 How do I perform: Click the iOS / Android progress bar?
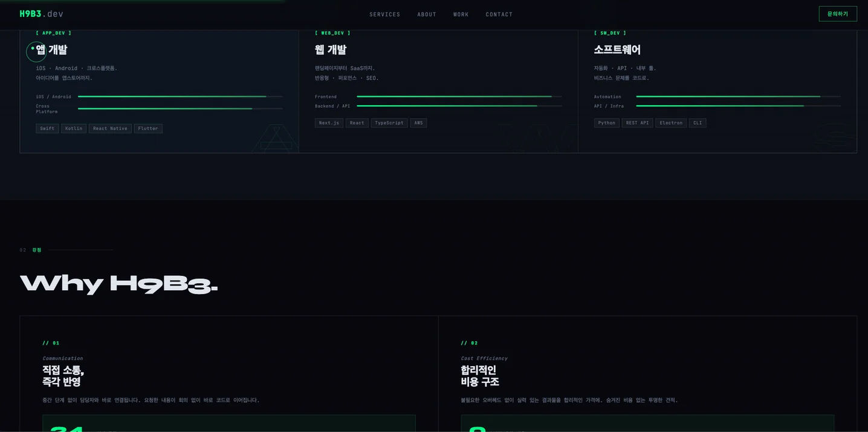click(180, 97)
